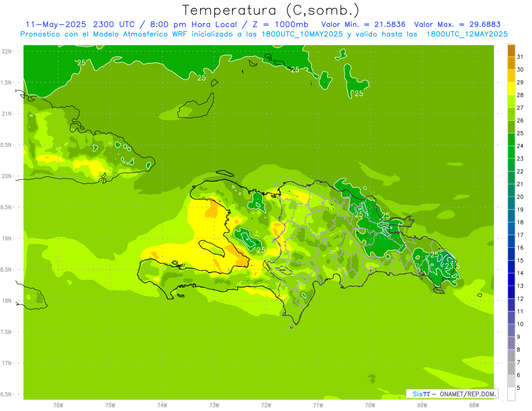Click the "69W" longitude axis label
The width and height of the screenshot is (532, 411).
tap(422, 405)
